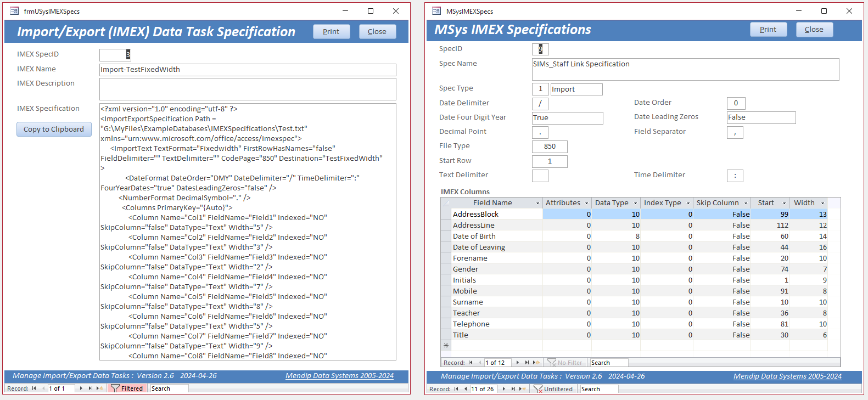This screenshot has width=868, height=400.
Task: Go to first record in frmUSysIMEXSpecs form
Action: (34, 388)
